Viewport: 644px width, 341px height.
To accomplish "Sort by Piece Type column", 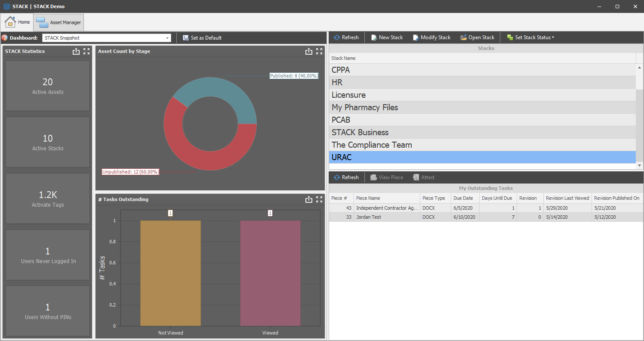I will click(435, 198).
